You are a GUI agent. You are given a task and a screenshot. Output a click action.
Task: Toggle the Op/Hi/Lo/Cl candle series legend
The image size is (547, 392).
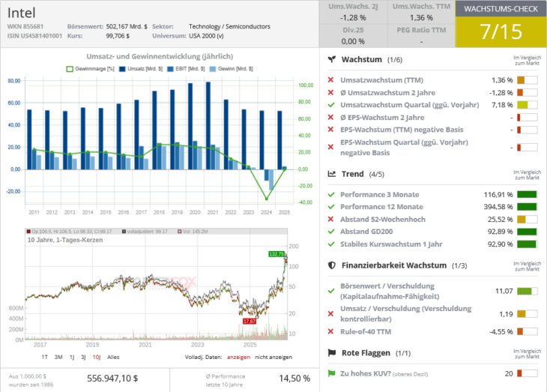tap(70, 232)
